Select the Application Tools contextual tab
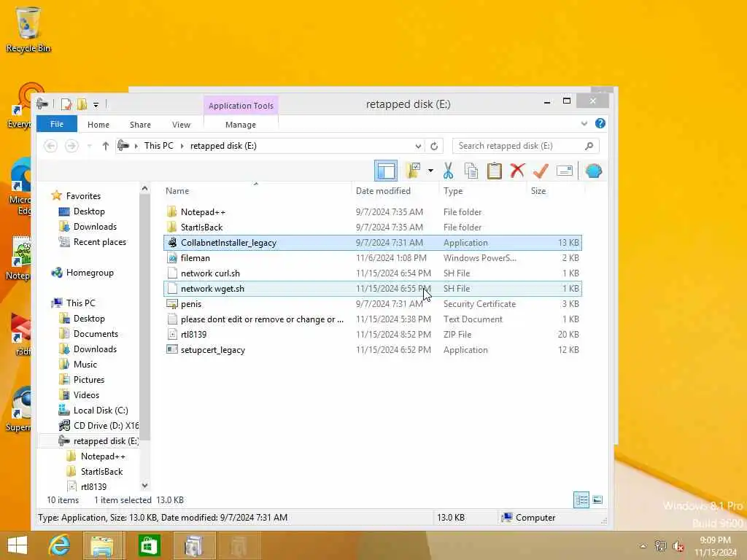 pyautogui.click(x=241, y=106)
